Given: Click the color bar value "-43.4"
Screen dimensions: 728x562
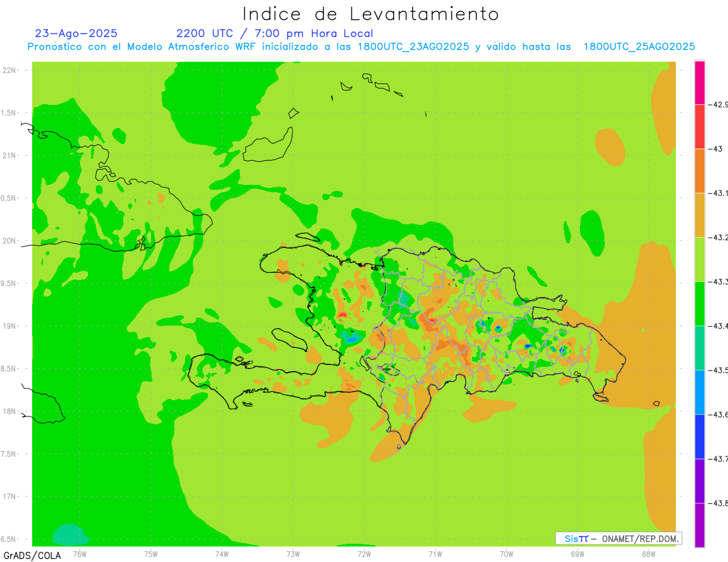Looking at the screenshot, I should 719,326.
